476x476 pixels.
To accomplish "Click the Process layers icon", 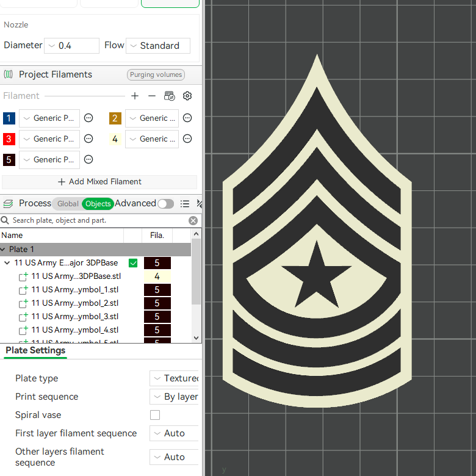I will click(x=8, y=203).
